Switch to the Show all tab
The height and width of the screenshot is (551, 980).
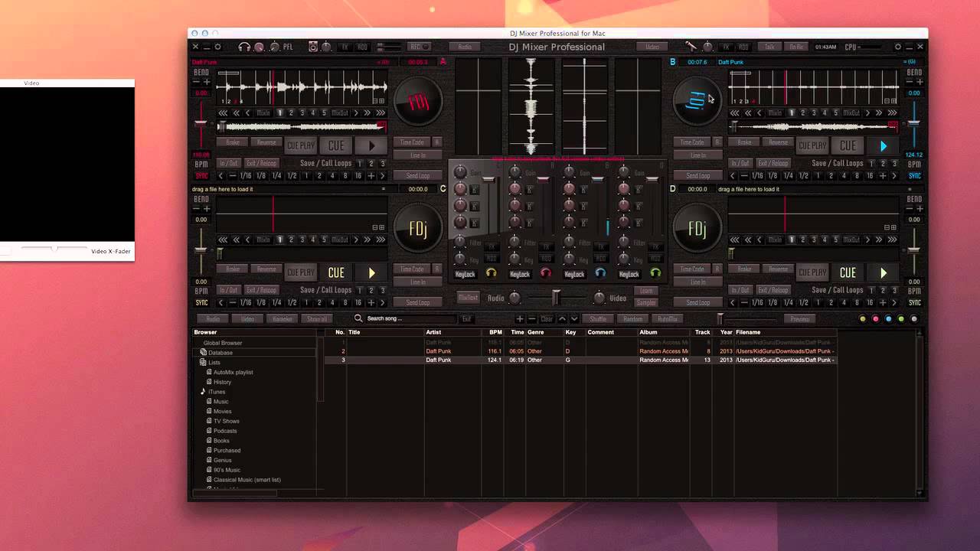317,319
